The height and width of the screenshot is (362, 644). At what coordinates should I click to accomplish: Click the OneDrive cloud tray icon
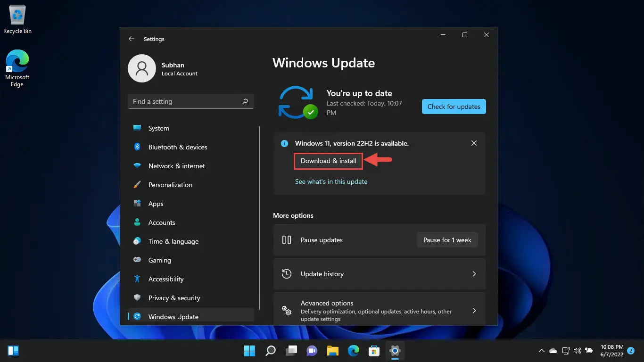coord(553,351)
